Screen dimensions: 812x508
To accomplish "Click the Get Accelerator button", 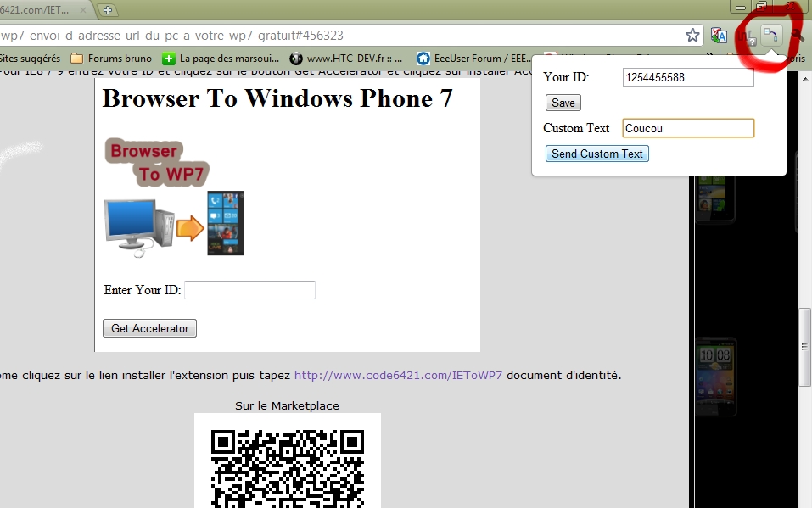I will click(x=149, y=328).
